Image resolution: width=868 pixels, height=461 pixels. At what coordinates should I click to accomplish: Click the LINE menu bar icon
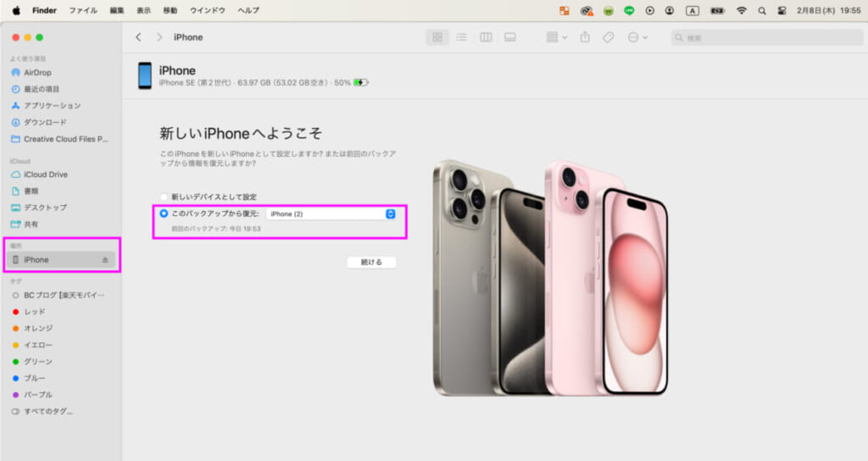[x=629, y=10]
